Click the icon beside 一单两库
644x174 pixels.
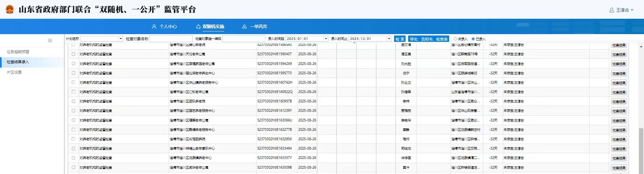(x=244, y=26)
